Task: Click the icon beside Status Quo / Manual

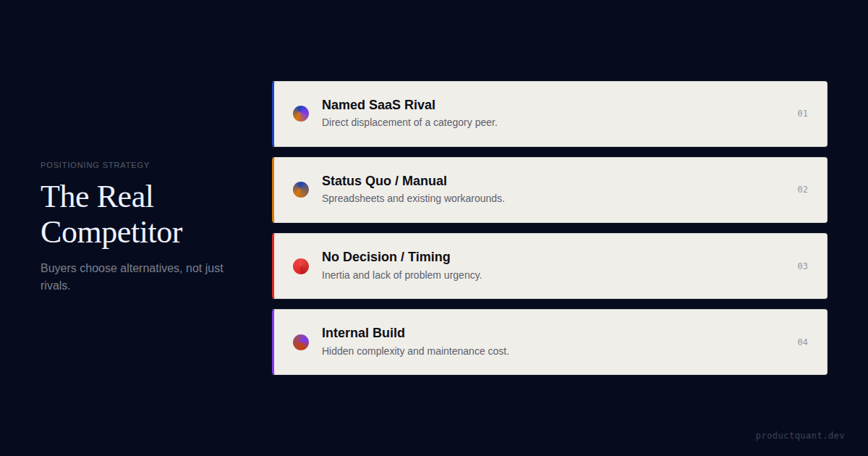Action: pyautogui.click(x=301, y=190)
